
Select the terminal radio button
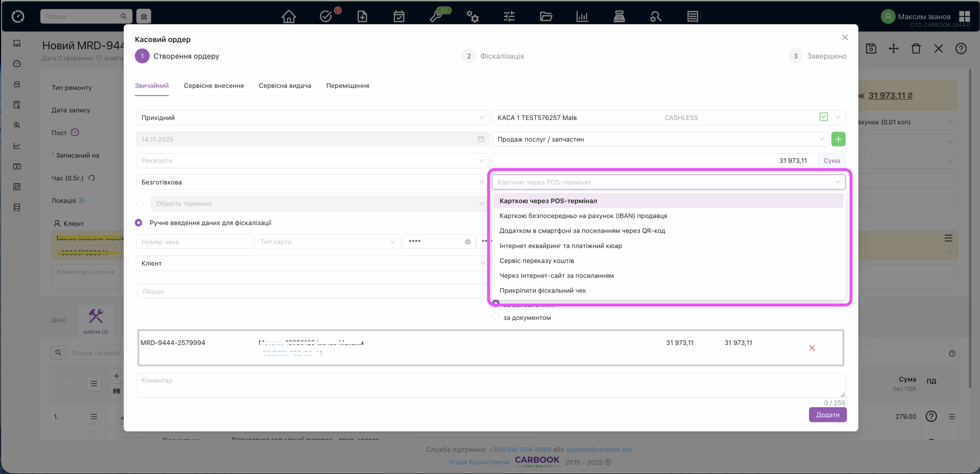140,204
